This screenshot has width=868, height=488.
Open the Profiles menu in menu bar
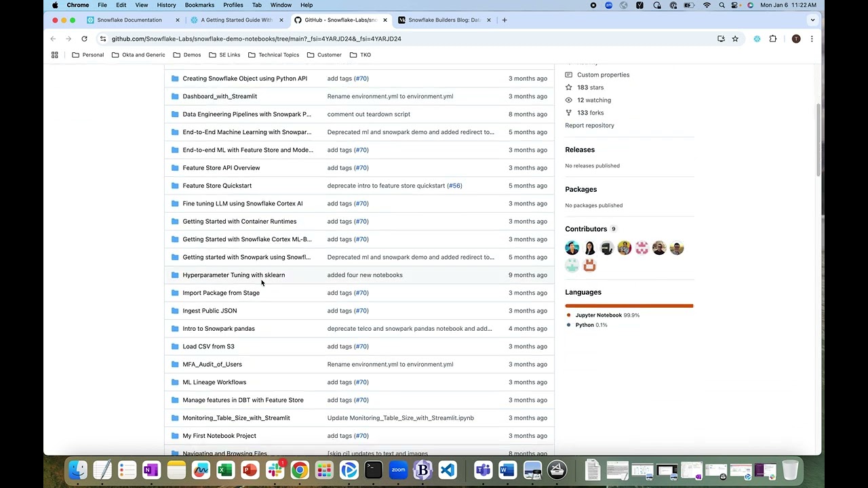(233, 5)
